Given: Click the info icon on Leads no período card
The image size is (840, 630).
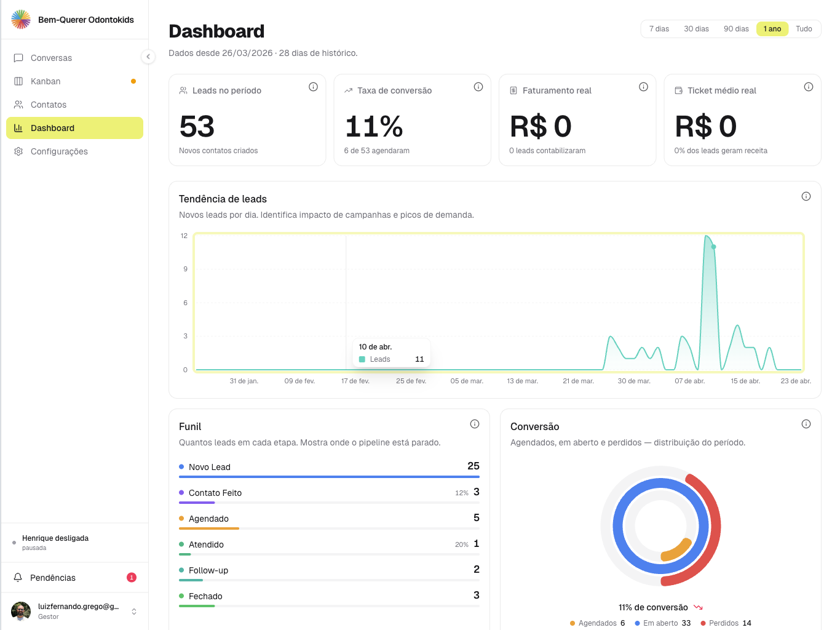Looking at the screenshot, I should pyautogui.click(x=313, y=87).
